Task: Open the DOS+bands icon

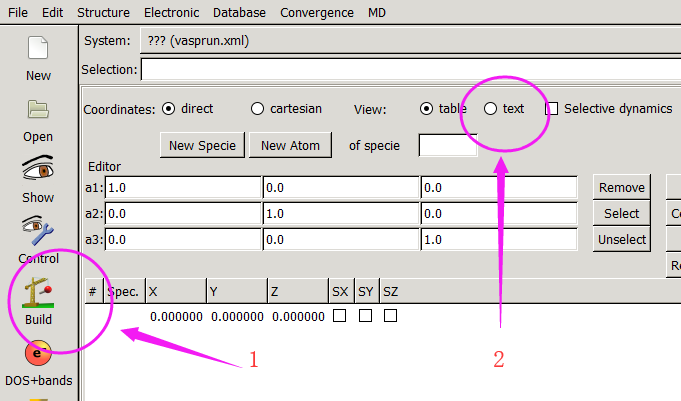Action: [38, 355]
